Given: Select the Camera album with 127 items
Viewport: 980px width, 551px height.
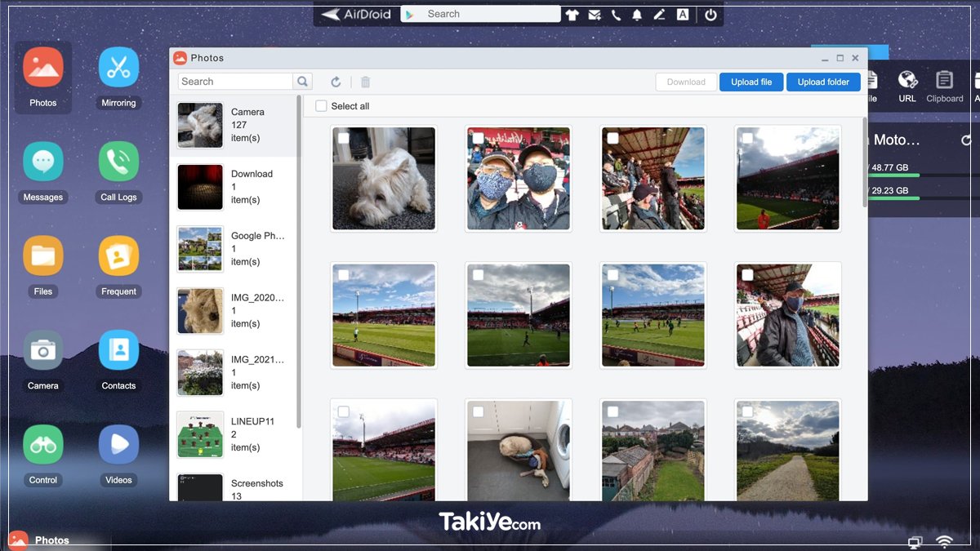Looking at the screenshot, I should pyautogui.click(x=234, y=125).
